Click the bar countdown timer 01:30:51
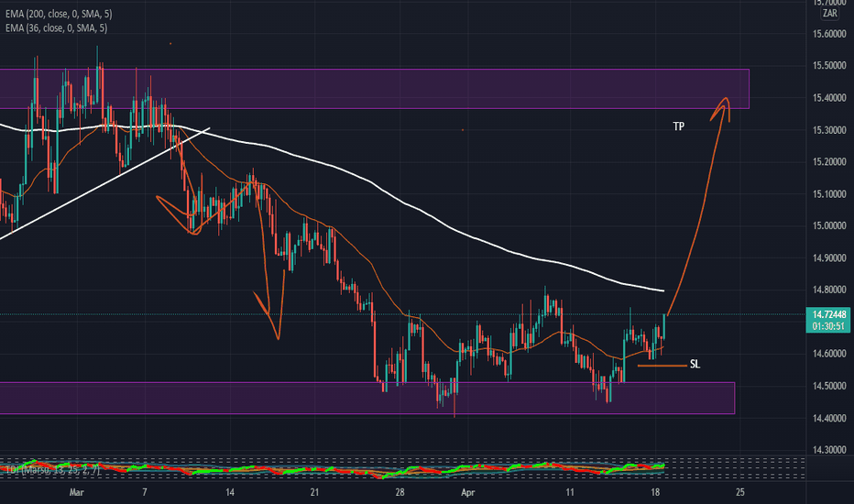Image resolution: width=854 pixels, height=504 pixels. coord(829,326)
